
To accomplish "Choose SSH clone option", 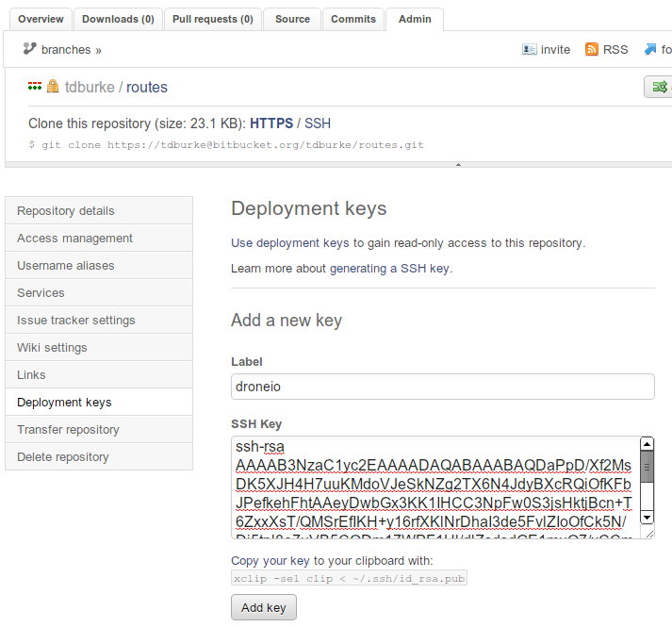I will tap(318, 124).
